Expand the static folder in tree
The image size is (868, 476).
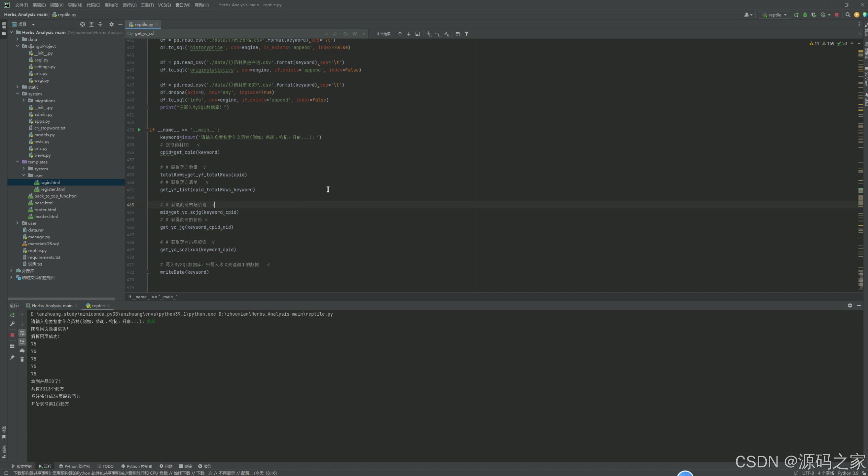click(18, 87)
